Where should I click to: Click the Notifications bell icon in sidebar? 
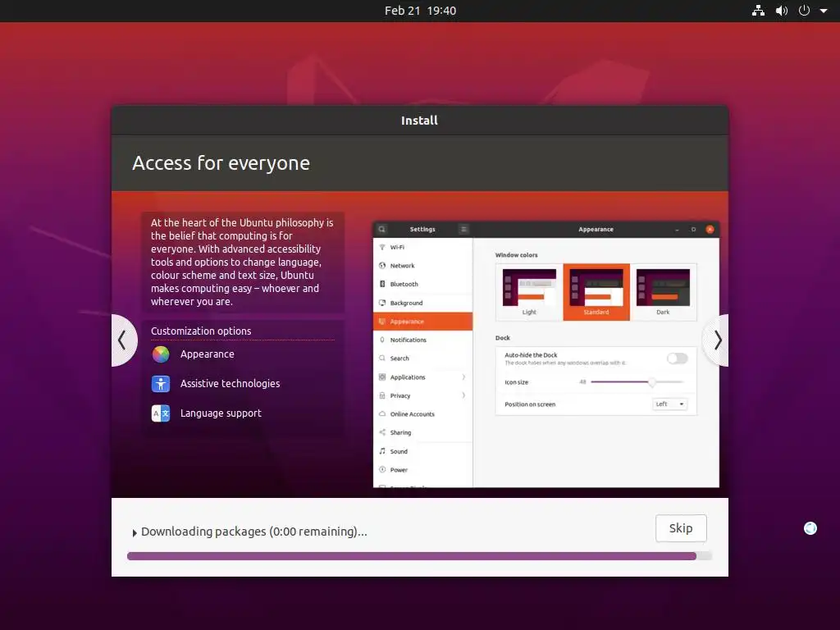pyautogui.click(x=382, y=340)
